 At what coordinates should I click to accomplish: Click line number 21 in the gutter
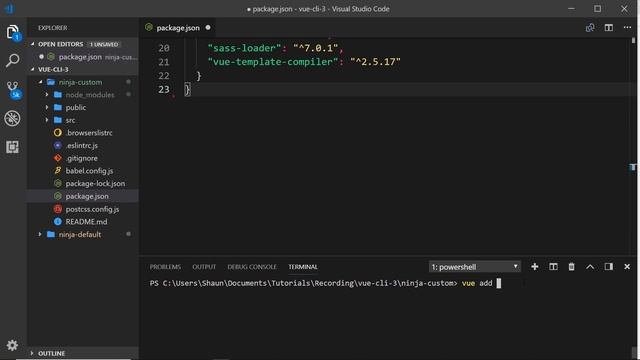[164, 62]
